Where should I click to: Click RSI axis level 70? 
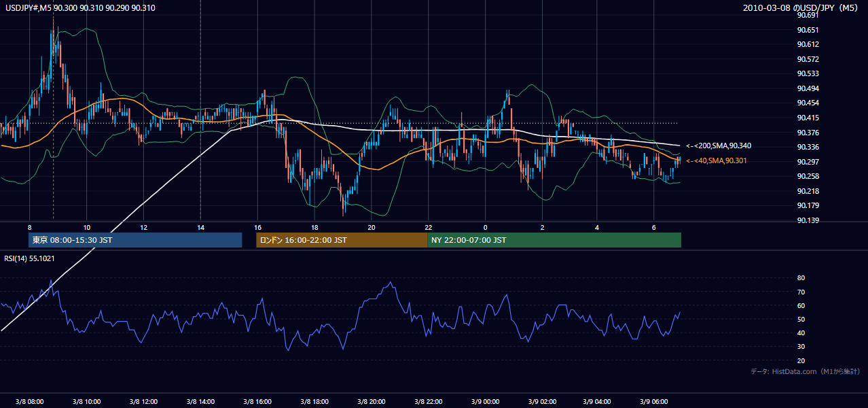click(x=801, y=292)
